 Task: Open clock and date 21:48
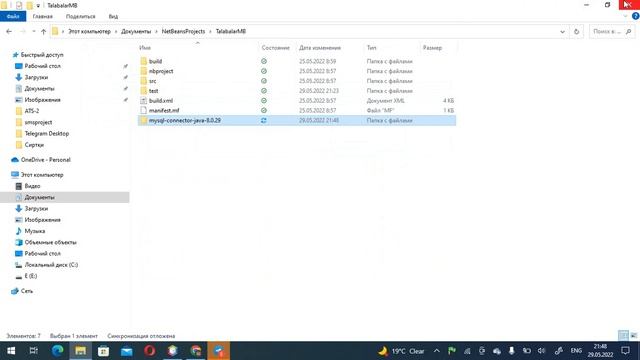(600, 351)
